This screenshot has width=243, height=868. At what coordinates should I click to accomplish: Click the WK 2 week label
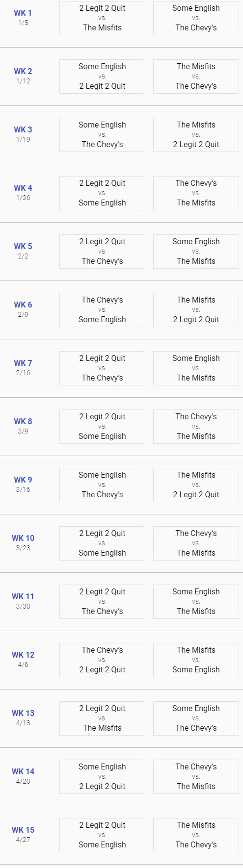coord(23,71)
